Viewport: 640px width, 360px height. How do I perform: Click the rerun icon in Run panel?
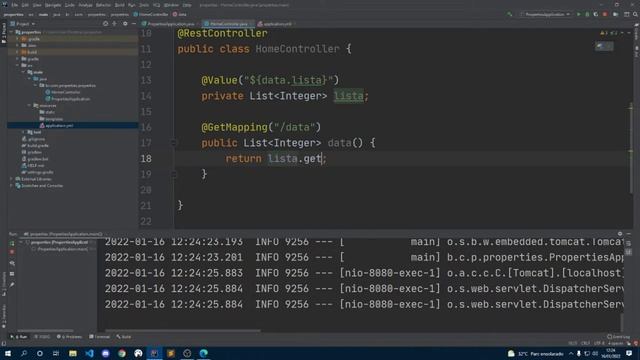(x=12, y=243)
